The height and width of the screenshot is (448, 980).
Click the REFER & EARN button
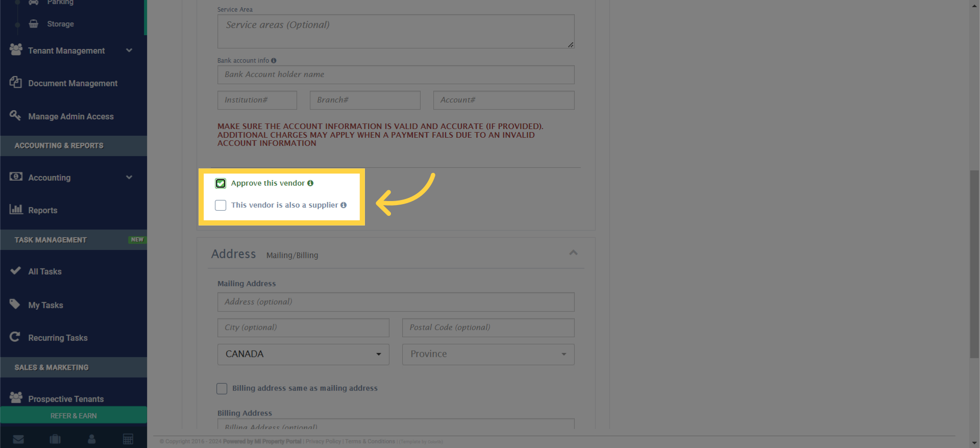(x=73, y=415)
